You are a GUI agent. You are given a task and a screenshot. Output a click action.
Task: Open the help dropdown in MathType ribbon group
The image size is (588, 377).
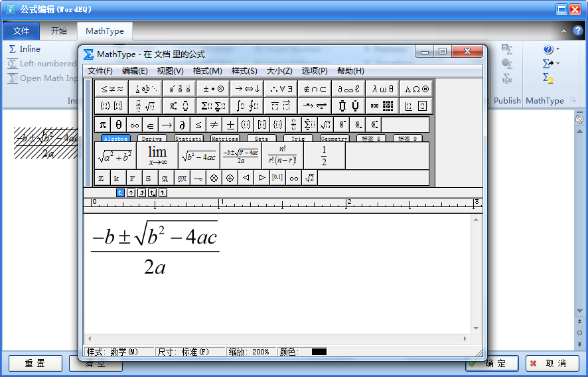coord(551,49)
